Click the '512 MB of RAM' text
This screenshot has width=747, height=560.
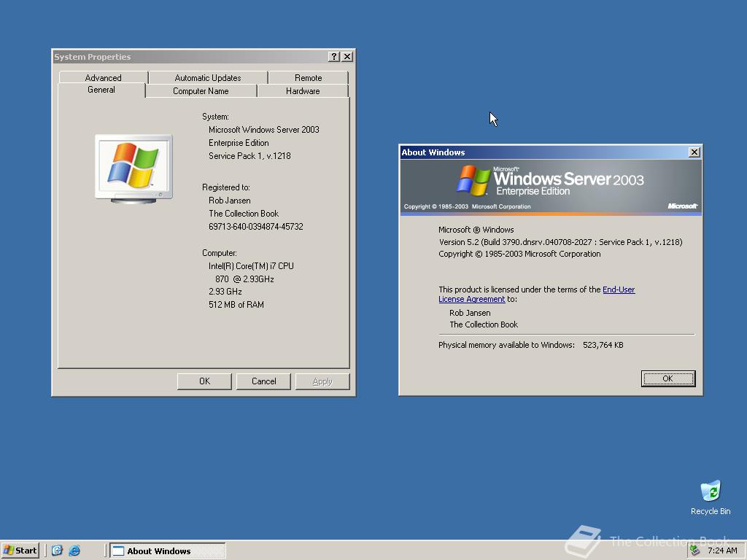pos(236,305)
